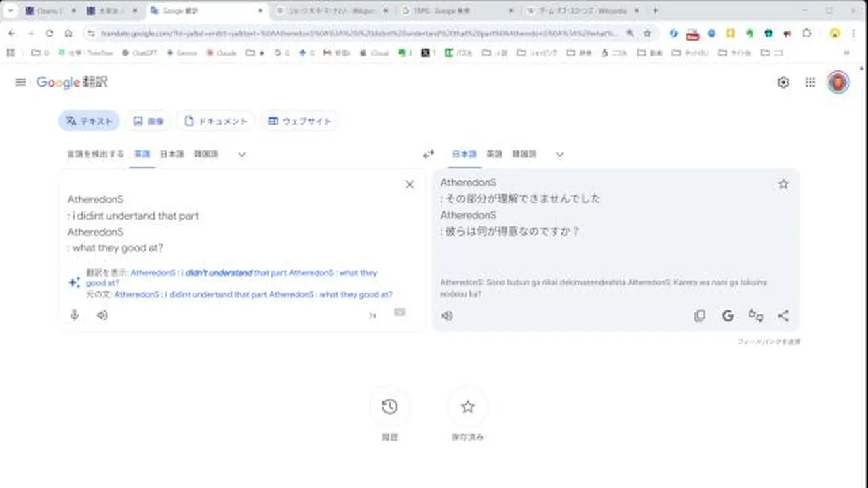Choose 韓国語 as the source language
The height and width of the screenshot is (488, 868).
(x=206, y=155)
